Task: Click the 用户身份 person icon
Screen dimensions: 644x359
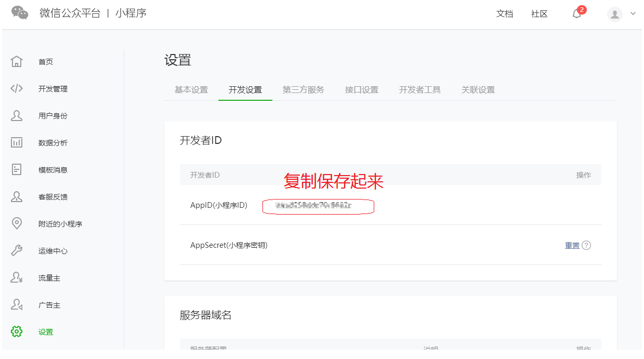Action: [17, 115]
